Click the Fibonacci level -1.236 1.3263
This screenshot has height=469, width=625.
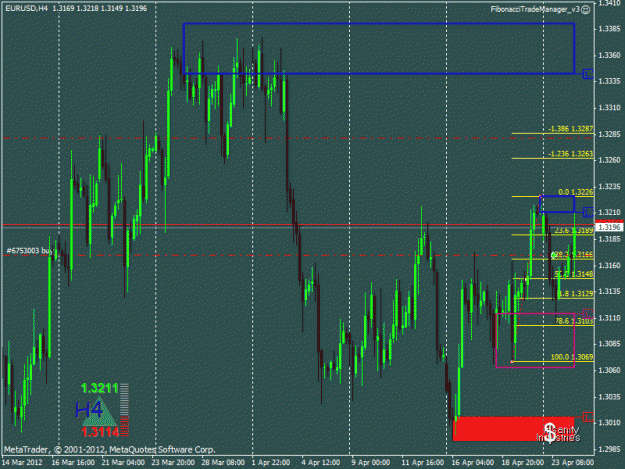point(570,154)
